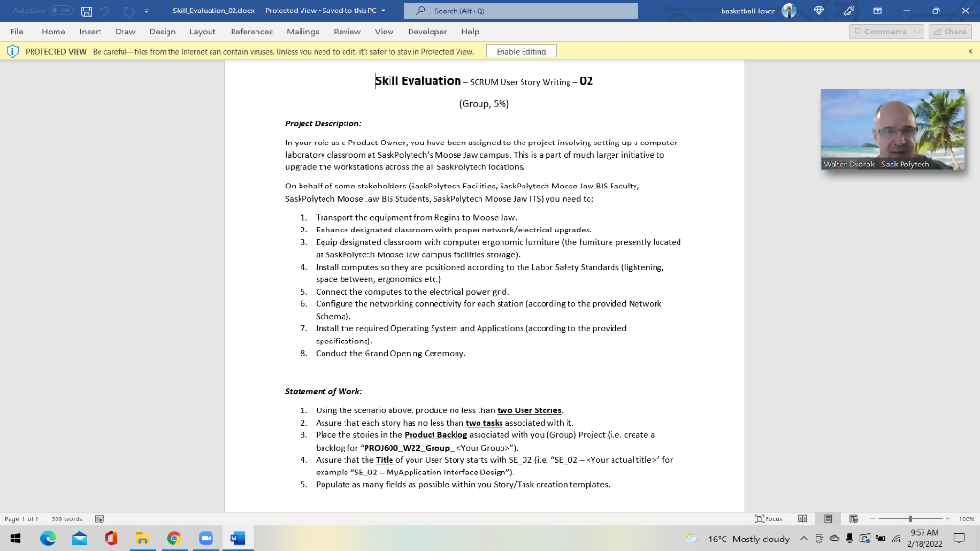The height and width of the screenshot is (551, 980).
Task: Open Microsoft Word from the taskbar
Action: [235, 539]
